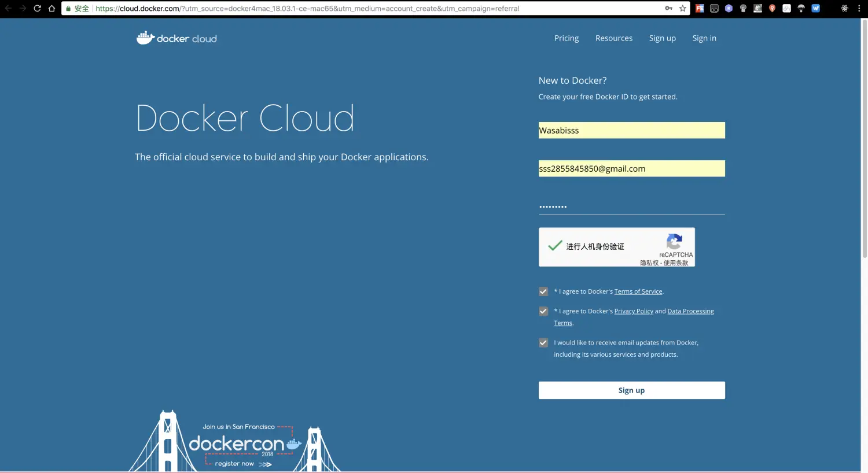868x473 pixels.
Task: Open the reCAPTCHA 隐私权 link
Action: (x=649, y=263)
